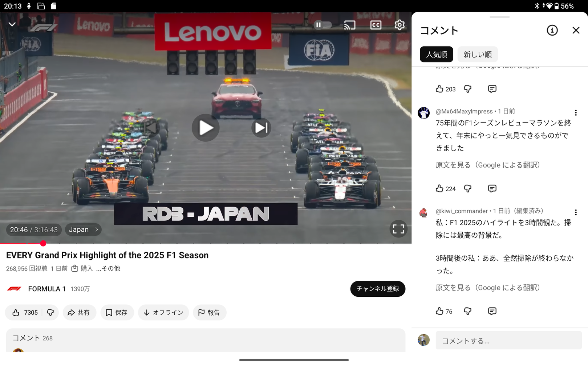
Task: Open the Cast to device icon
Action: pos(349,25)
